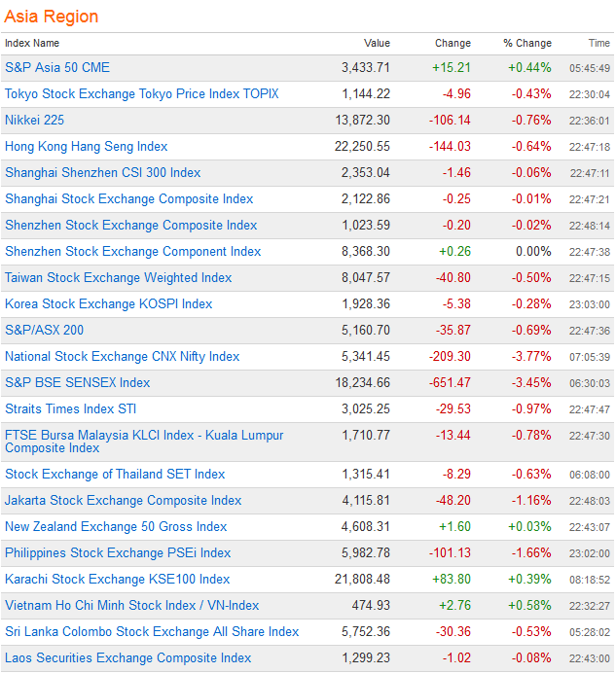Open Taiwan Stock Exchange Weighted Index link

[118, 277]
